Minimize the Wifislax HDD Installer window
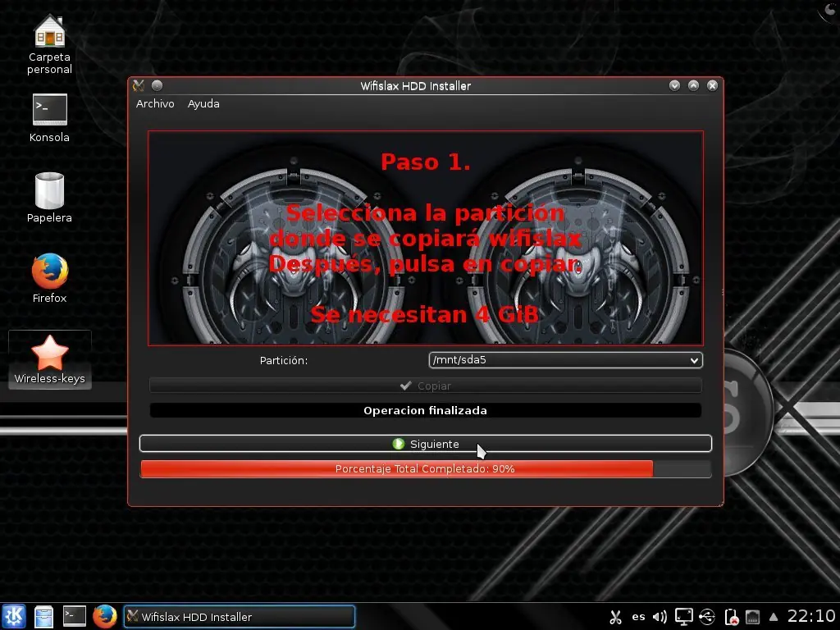 [674, 85]
